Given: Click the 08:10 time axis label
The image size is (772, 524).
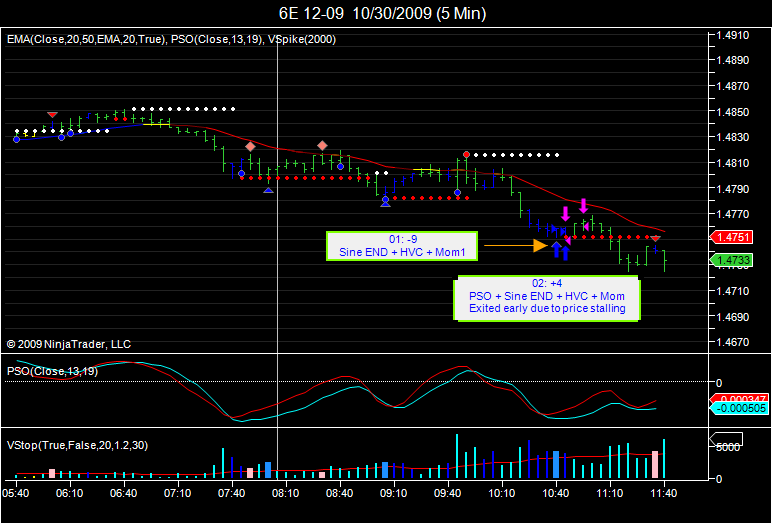Looking at the screenshot, I should pos(286,492).
